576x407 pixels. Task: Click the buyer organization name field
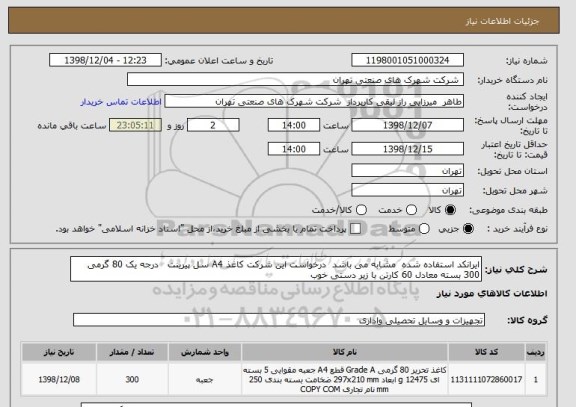(x=295, y=79)
